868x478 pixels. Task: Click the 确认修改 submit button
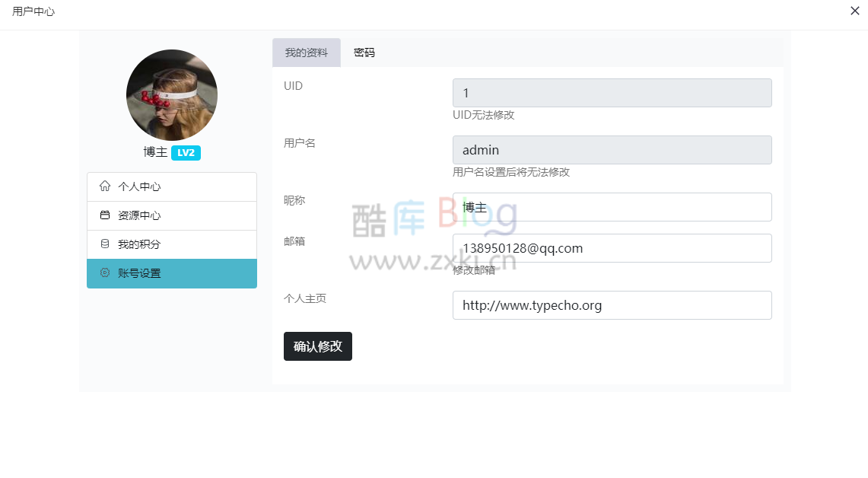[x=318, y=346]
